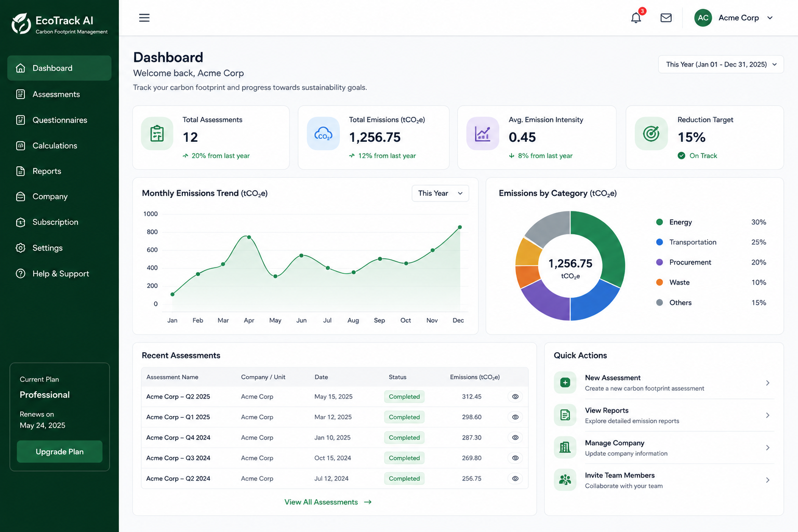The image size is (798, 532).
Task: View the Acme Corp – Q2 2025 assessment eye icon
Action: (x=515, y=396)
